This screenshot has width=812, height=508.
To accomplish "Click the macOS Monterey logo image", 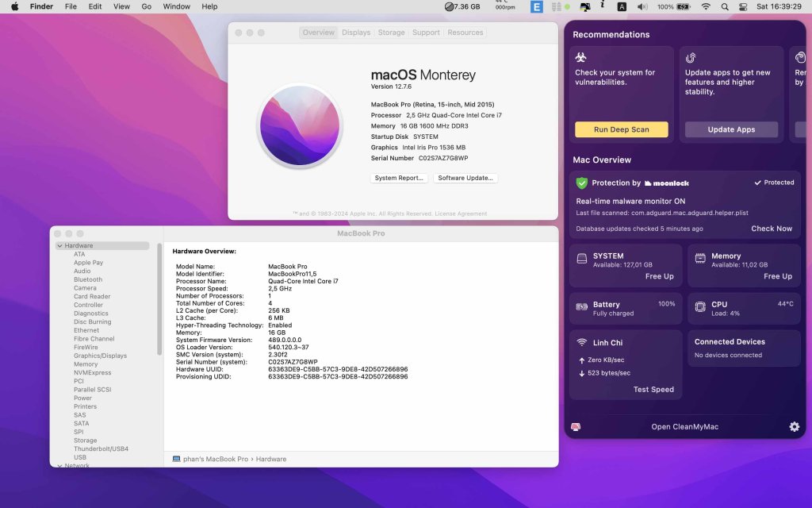I will pos(299,126).
